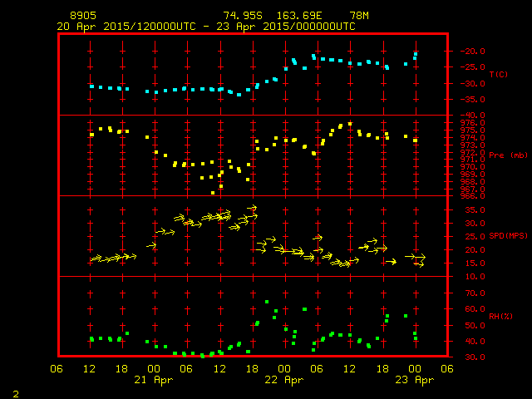This screenshot has height=399, width=532.
Task: Click the longitude value 163.69E
Action: (299, 16)
